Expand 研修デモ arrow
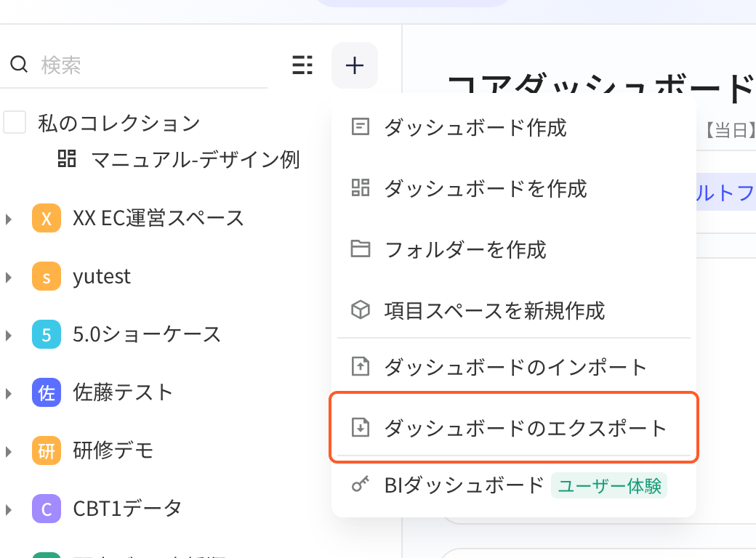Viewport: 756px width, 558px height. 9,451
